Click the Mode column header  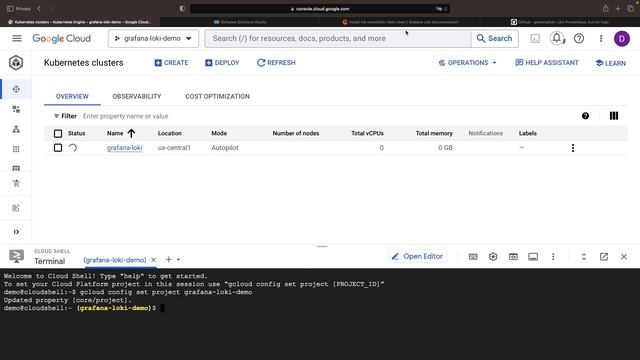[x=219, y=133]
